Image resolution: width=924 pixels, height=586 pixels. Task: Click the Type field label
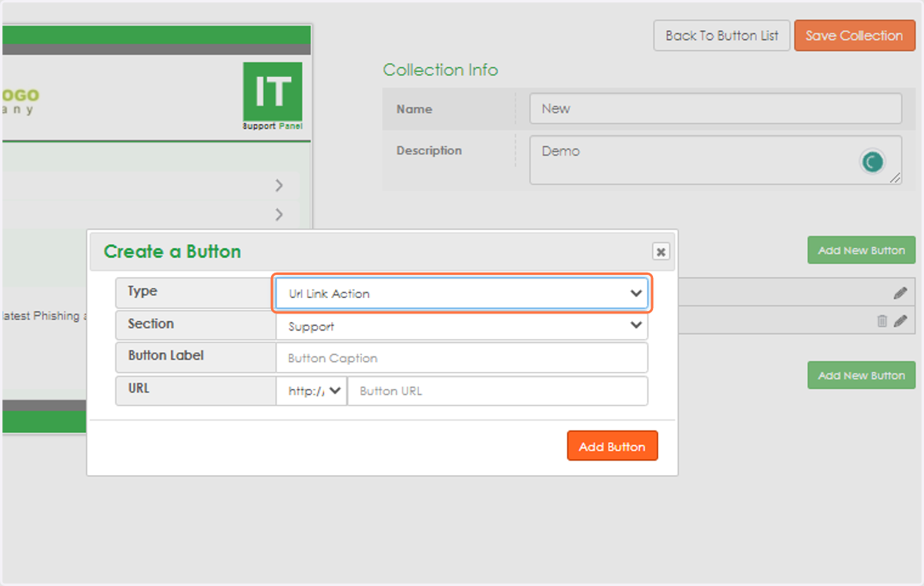pos(142,291)
